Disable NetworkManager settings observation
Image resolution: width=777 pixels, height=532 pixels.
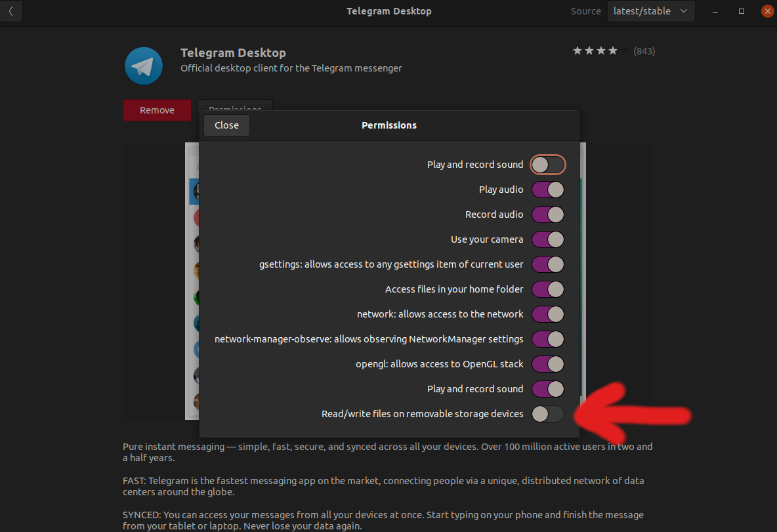[x=548, y=339]
